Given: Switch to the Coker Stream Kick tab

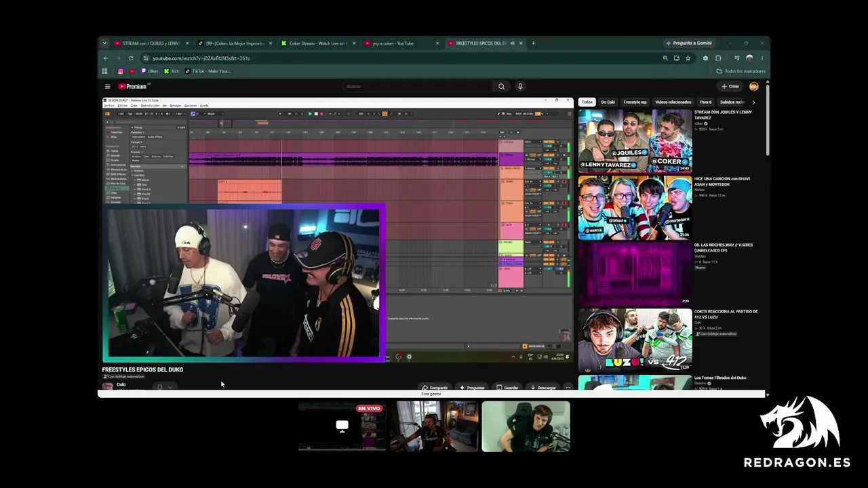Looking at the screenshot, I should tap(318, 43).
